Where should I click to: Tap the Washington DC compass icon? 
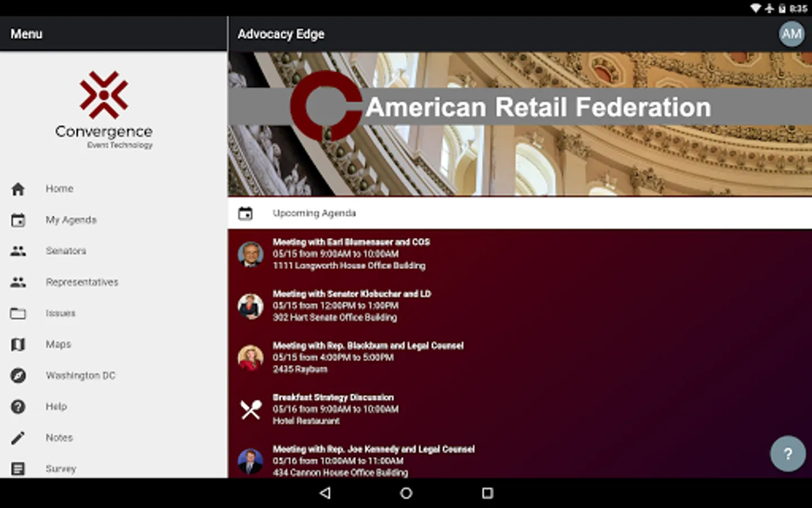pyautogui.click(x=18, y=375)
